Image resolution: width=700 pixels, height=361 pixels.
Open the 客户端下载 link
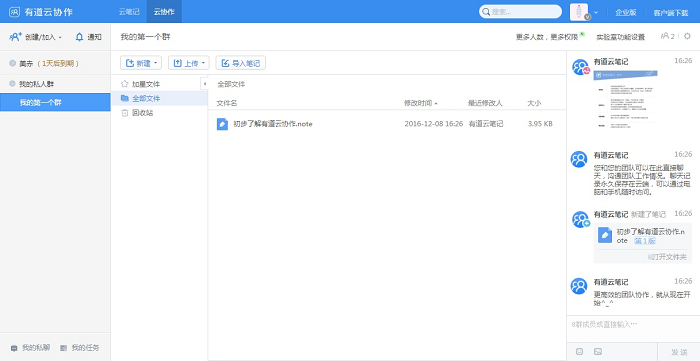[x=671, y=12]
